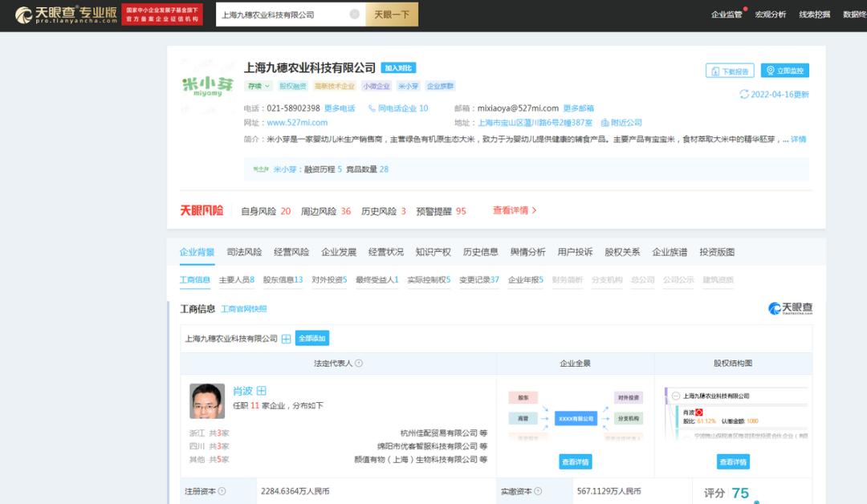
Task: Click the 下载报告 report download icon
Action: [717, 70]
